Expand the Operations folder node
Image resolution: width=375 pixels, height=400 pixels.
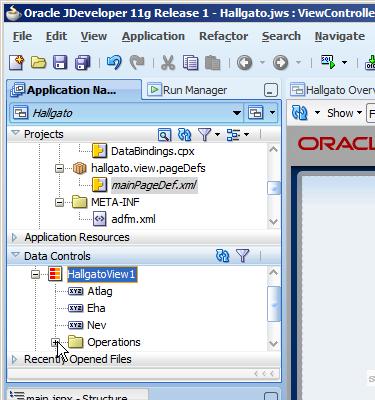point(56,342)
